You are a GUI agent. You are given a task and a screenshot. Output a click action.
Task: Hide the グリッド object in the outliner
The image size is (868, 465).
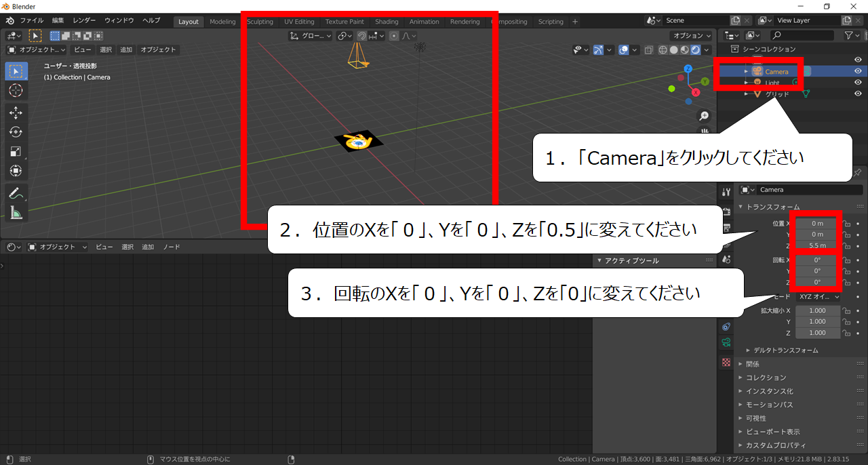click(x=858, y=94)
